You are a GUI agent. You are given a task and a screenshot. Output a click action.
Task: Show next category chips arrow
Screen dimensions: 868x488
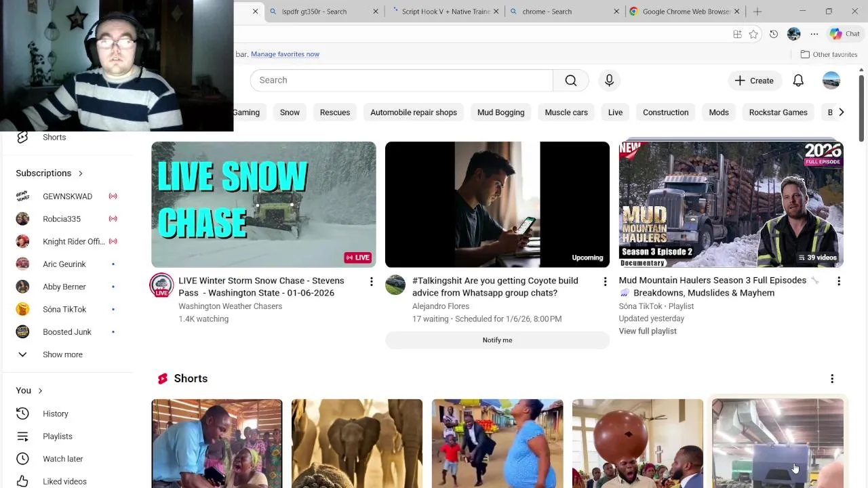click(841, 113)
